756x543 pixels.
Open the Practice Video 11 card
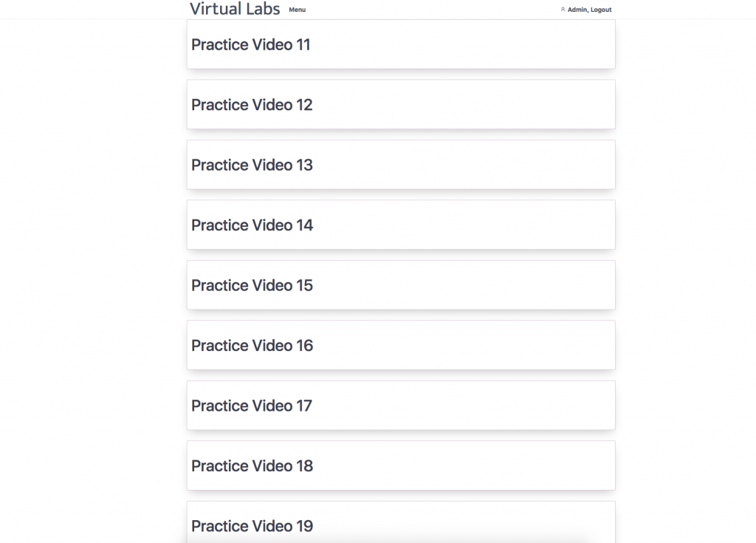pyautogui.click(x=401, y=44)
